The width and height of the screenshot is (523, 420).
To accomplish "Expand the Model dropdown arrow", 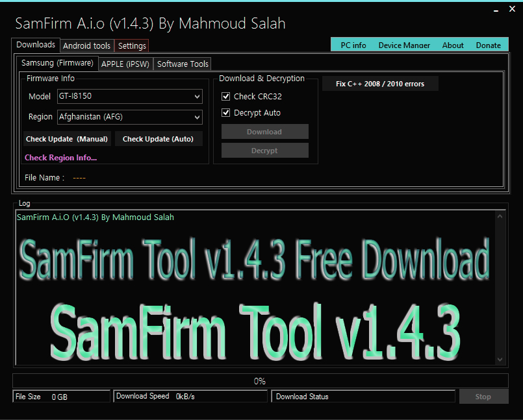I will pyautogui.click(x=197, y=97).
